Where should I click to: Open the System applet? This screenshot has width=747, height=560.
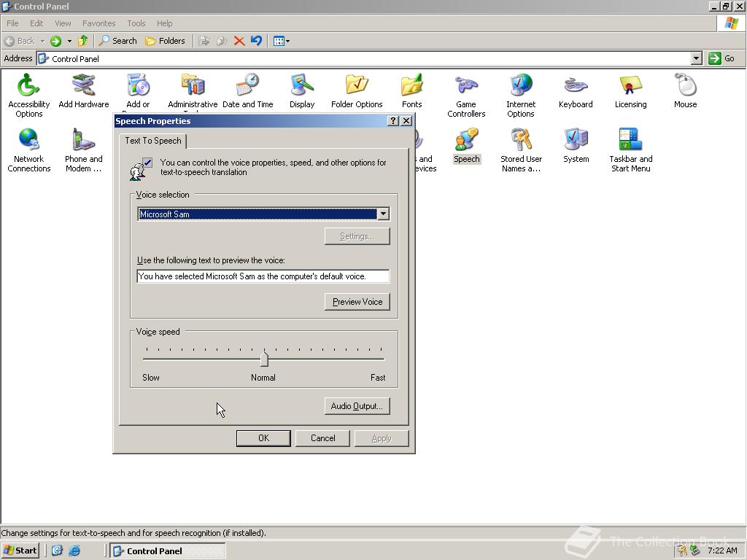576,145
